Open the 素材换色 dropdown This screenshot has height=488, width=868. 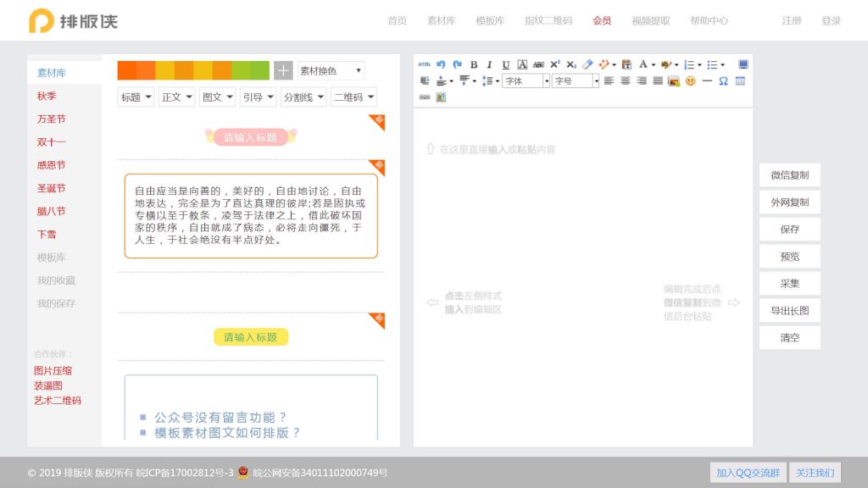click(x=331, y=70)
